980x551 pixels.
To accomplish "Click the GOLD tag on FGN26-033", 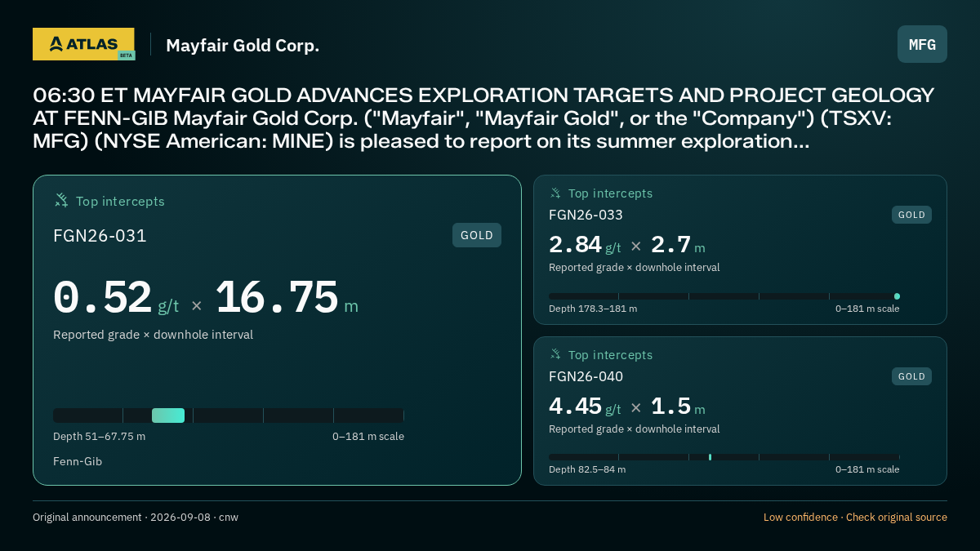I will tap(911, 215).
